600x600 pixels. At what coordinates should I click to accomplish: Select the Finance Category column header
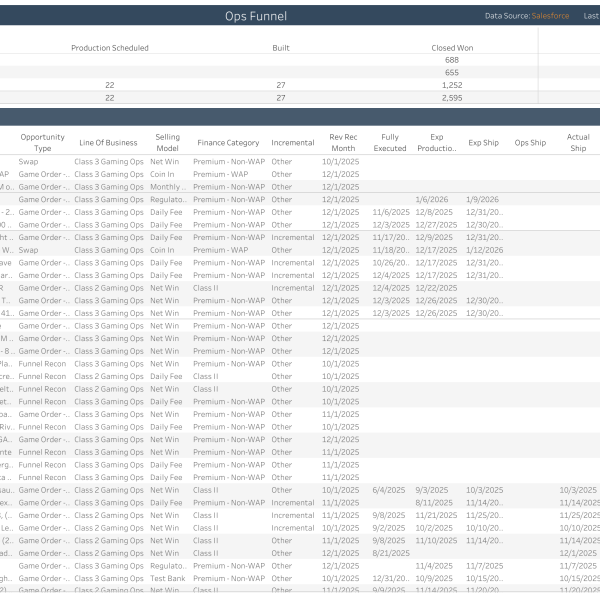coord(228,143)
